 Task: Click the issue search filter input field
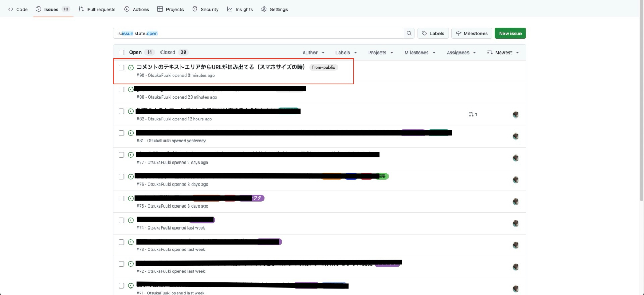tap(258, 33)
